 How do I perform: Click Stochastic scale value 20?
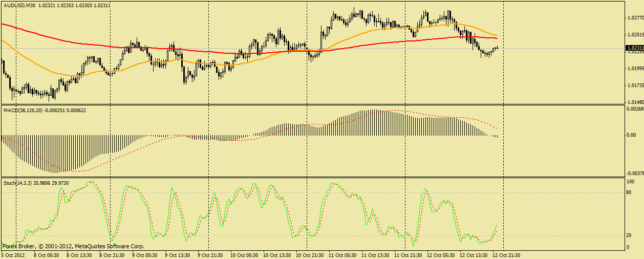630,235
